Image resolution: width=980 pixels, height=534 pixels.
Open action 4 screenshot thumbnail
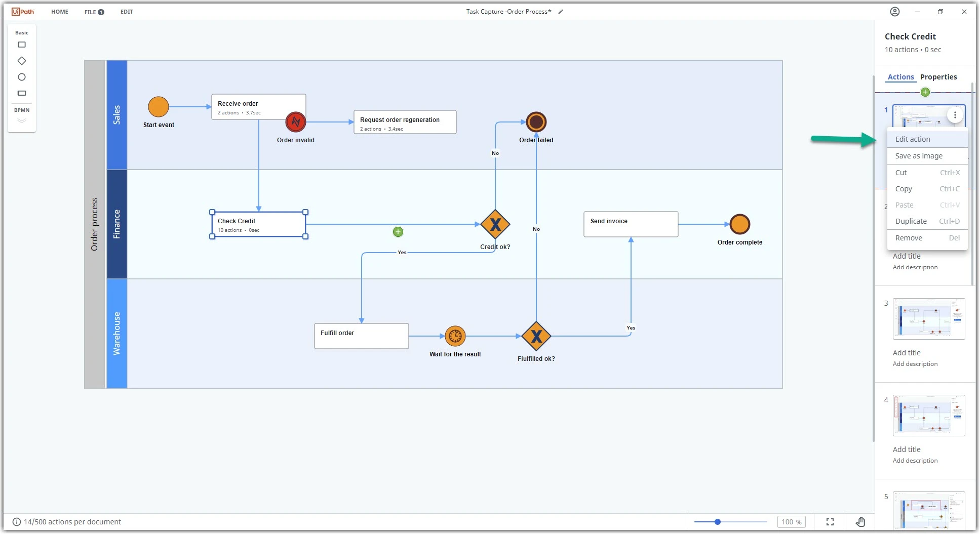(x=929, y=416)
